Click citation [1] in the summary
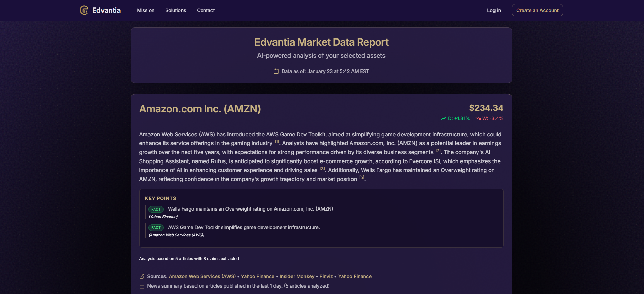The width and height of the screenshot is (644, 294). pyautogui.click(x=277, y=142)
